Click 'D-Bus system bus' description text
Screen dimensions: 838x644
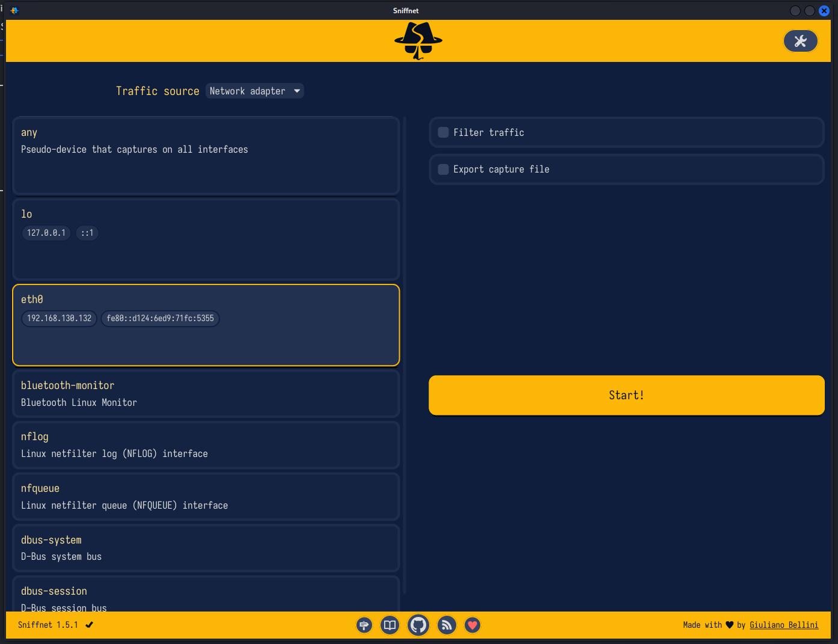click(x=61, y=556)
